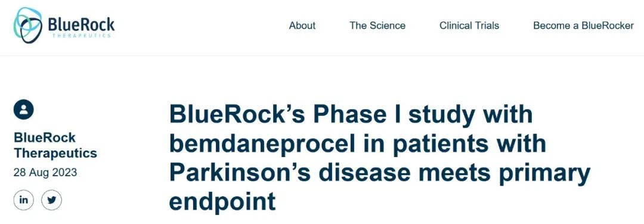Click the THERAPEUTICS subtext under logo
Viewport: 644px width, 224px height.
81,36
